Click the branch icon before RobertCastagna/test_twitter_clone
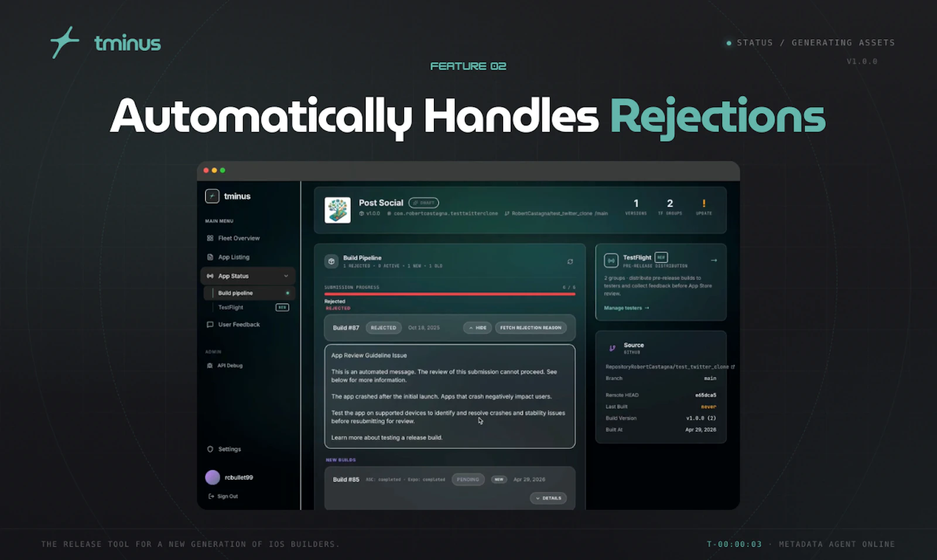Screen dimensions: 937x560 click(x=507, y=214)
